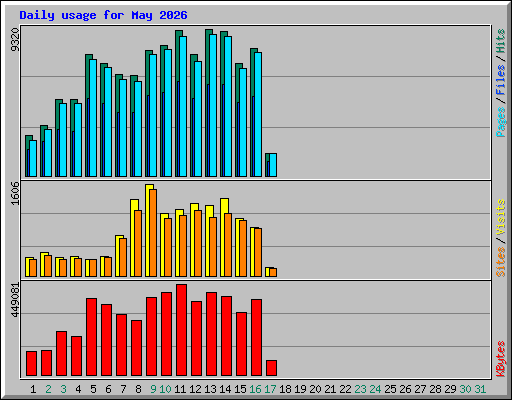The height and width of the screenshot is (400, 512).
Task: Click day 5 on the x-axis
Action: (93, 389)
